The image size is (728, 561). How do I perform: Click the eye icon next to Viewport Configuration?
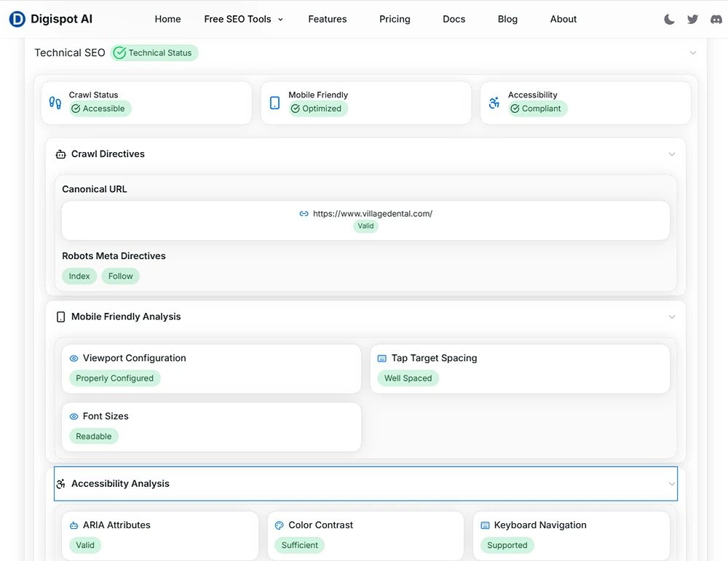tap(74, 358)
